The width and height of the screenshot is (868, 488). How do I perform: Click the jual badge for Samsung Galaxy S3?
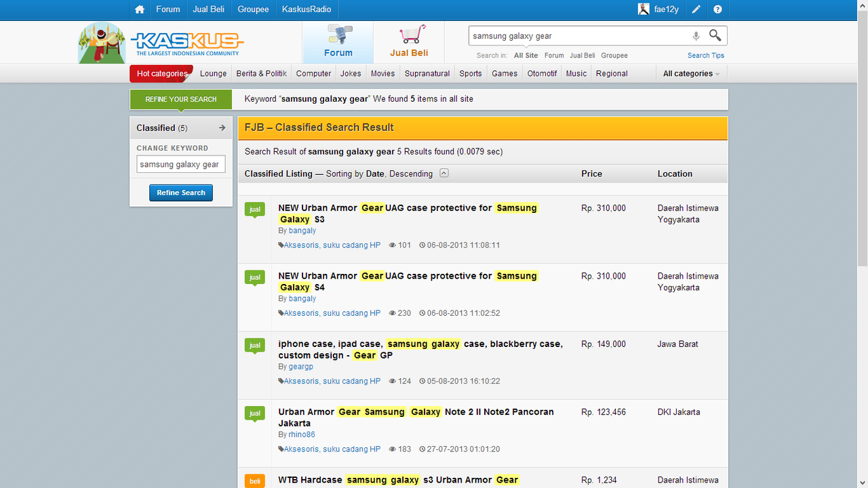tap(255, 210)
